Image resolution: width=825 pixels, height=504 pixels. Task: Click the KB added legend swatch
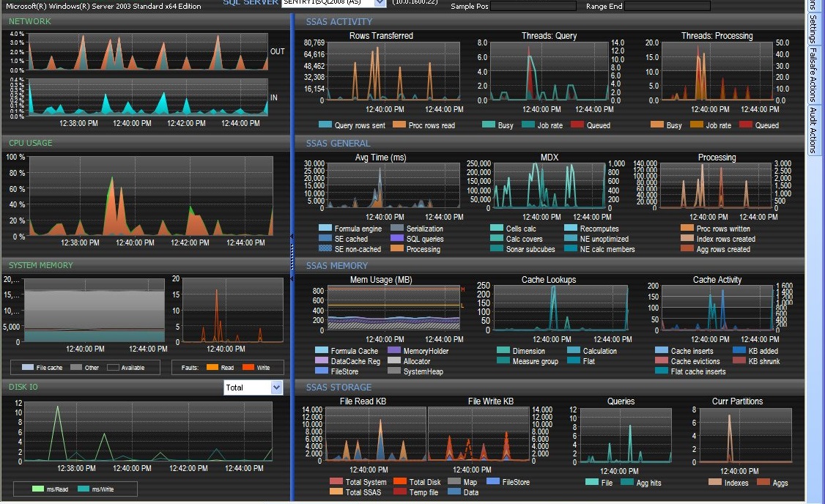(x=739, y=350)
